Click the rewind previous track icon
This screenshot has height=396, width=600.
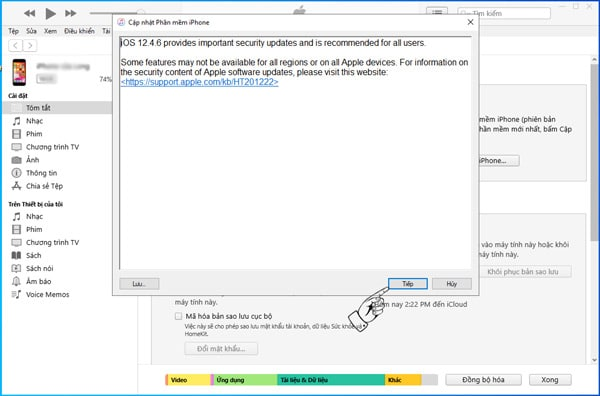(x=29, y=13)
